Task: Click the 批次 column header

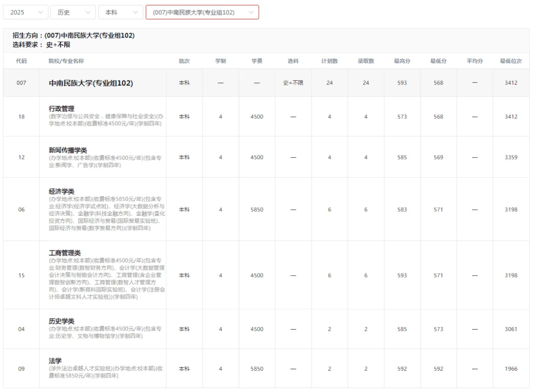Action: (x=184, y=61)
